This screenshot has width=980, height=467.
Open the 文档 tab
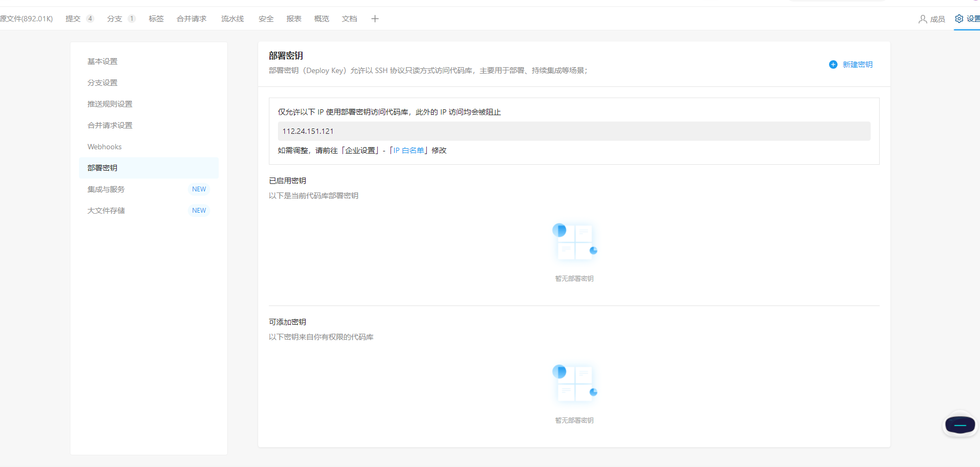pos(349,19)
